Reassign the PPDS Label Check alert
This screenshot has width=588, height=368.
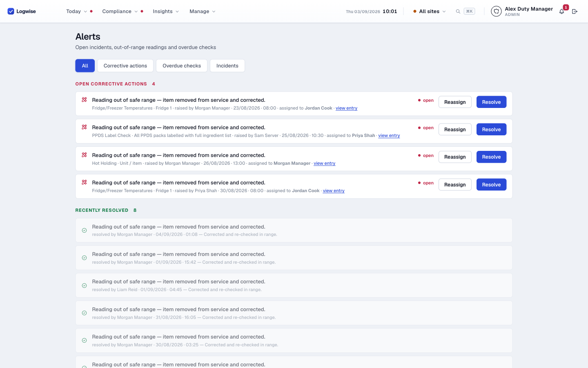tap(455, 129)
